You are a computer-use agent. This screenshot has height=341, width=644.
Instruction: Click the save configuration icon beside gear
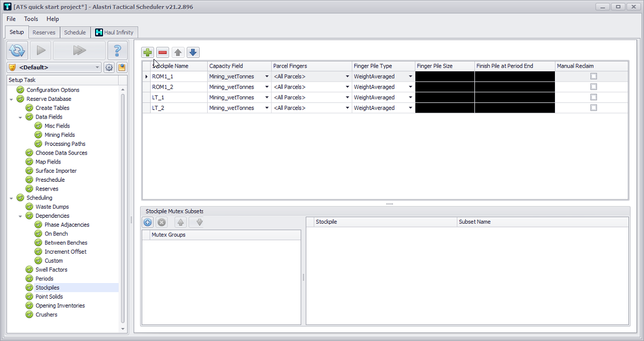122,68
